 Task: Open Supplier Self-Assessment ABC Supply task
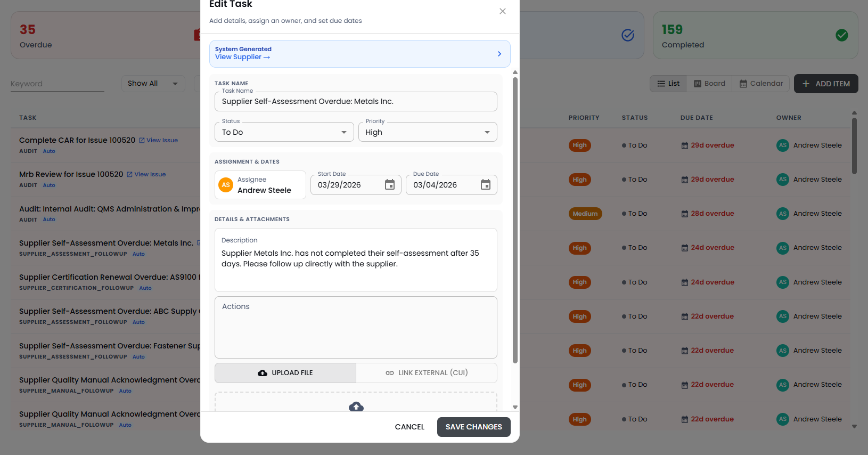[x=110, y=311]
